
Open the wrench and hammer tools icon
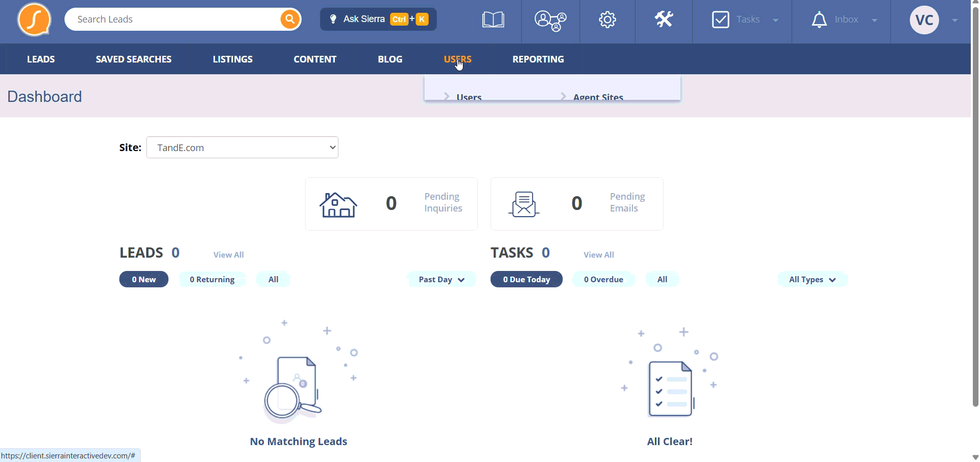point(664,19)
